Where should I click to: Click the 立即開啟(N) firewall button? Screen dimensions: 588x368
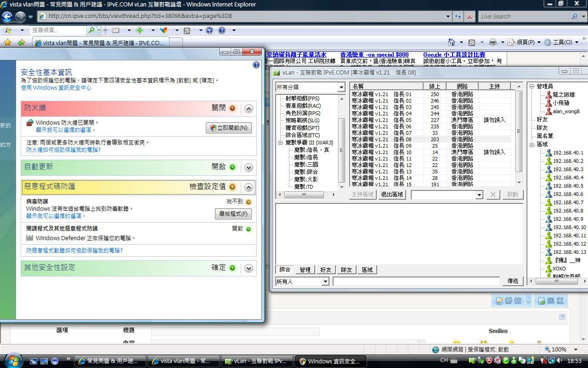point(229,128)
